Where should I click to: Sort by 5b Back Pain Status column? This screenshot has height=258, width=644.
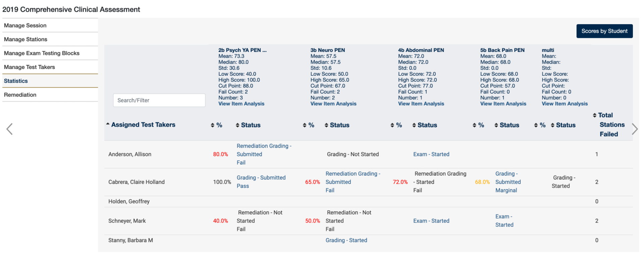click(x=507, y=125)
